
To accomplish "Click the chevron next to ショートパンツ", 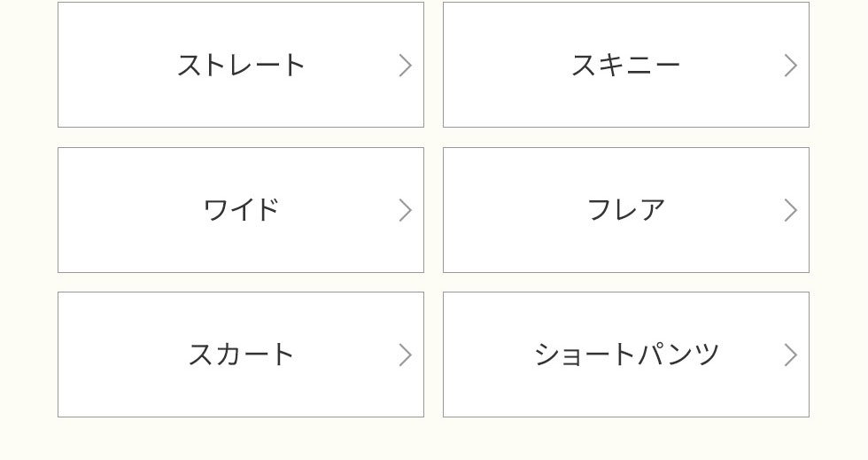I will 790,355.
